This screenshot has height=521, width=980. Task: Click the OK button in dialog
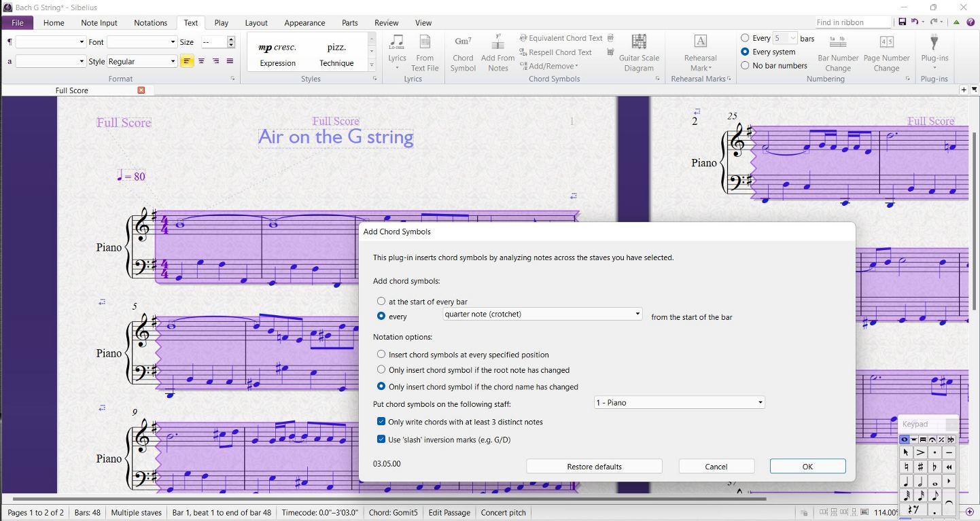807,467
